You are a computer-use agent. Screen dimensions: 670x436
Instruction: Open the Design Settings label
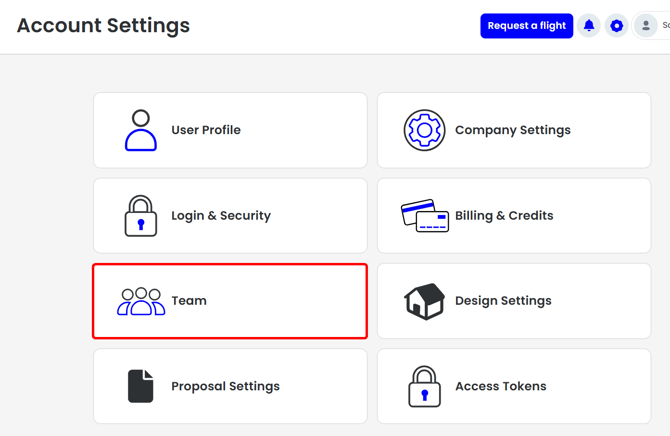pos(503,301)
